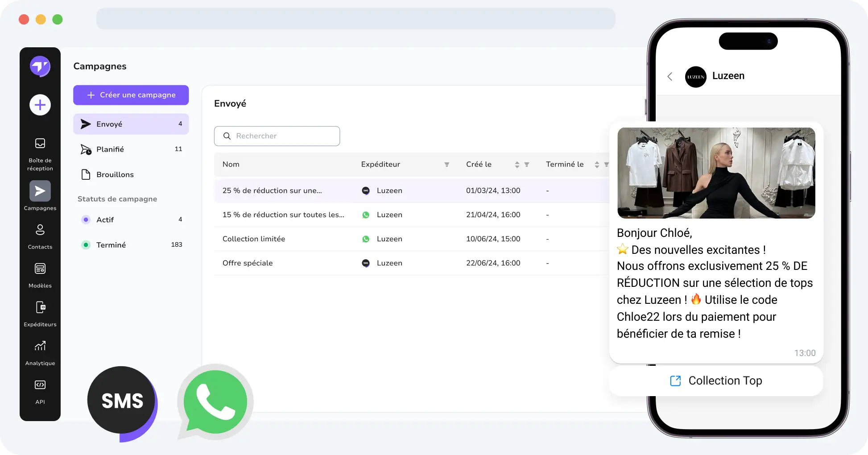Tap the fashion image in phone message
The image size is (868, 455).
(716, 173)
